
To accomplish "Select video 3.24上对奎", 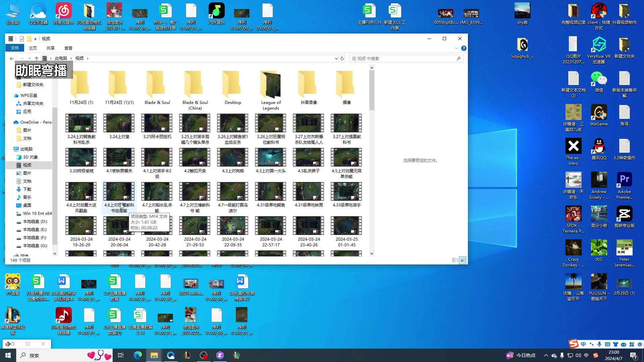I will tap(119, 127).
